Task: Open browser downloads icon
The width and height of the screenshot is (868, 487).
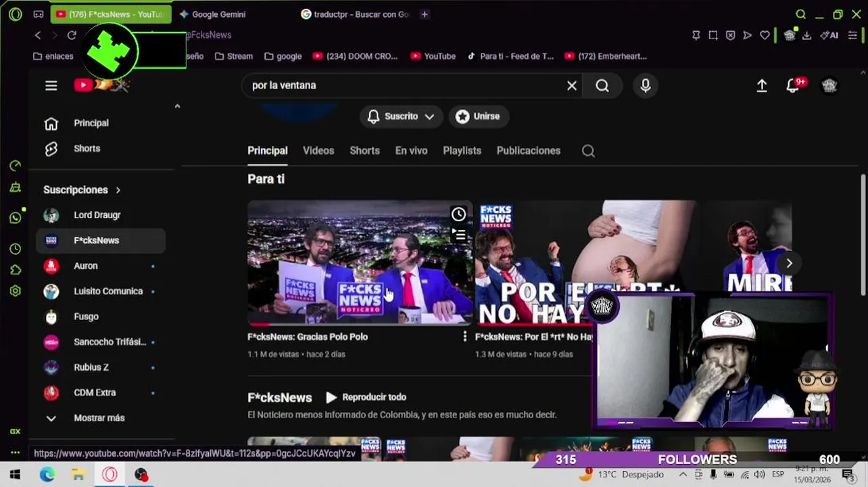Action: point(806,35)
